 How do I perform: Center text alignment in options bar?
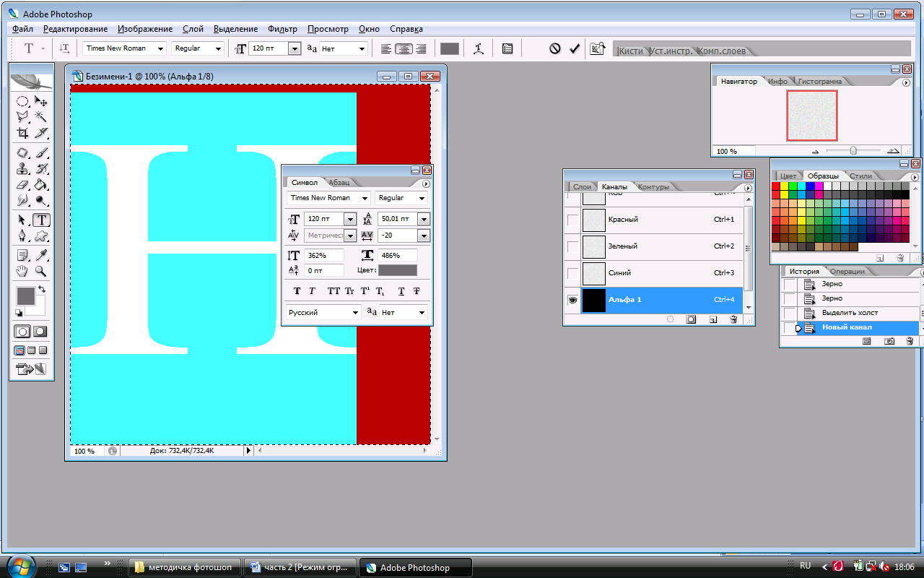coord(404,48)
